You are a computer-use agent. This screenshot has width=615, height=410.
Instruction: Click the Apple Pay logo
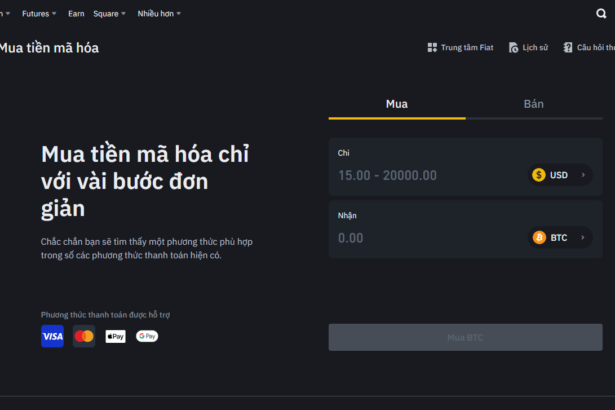[x=115, y=336]
